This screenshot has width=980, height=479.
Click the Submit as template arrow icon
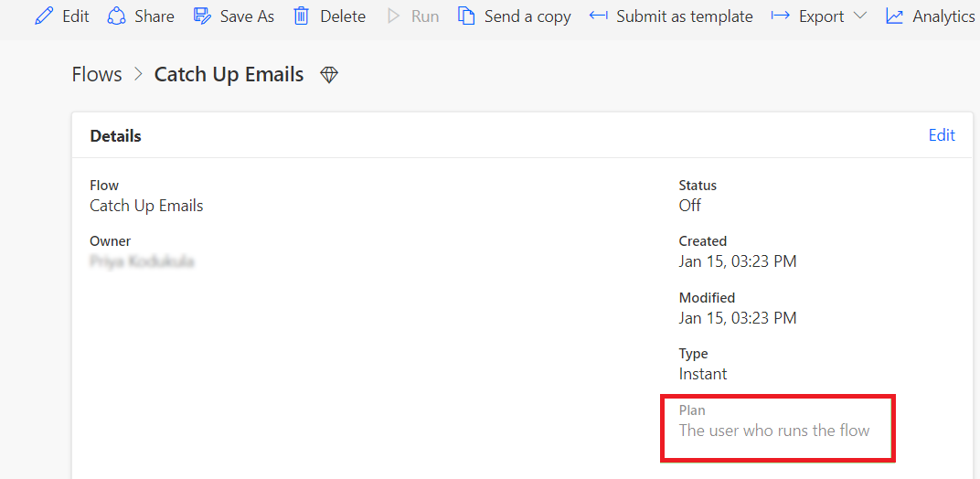click(x=599, y=15)
